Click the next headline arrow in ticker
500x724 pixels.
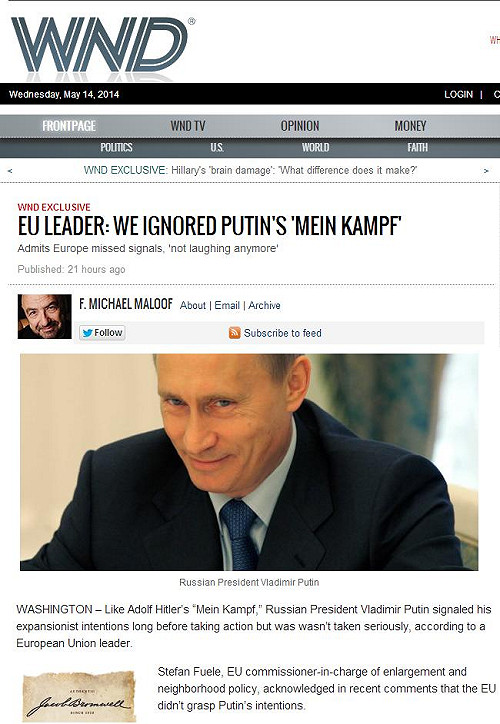click(486, 171)
